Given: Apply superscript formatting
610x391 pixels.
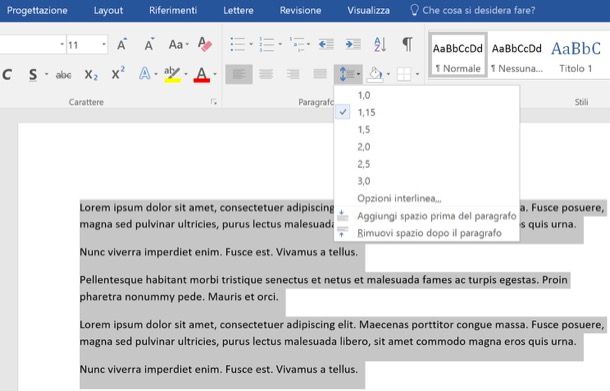Looking at the screenshot, I should [x=118, y=73].
